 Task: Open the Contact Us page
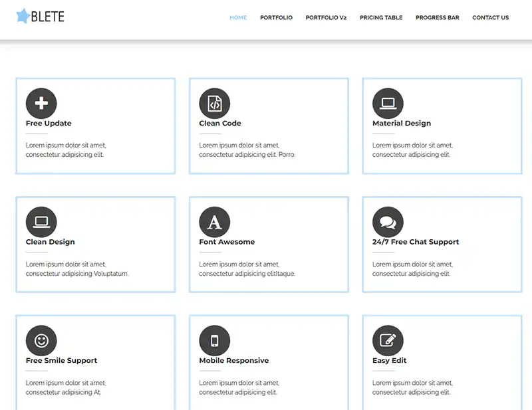pos(490,18)
